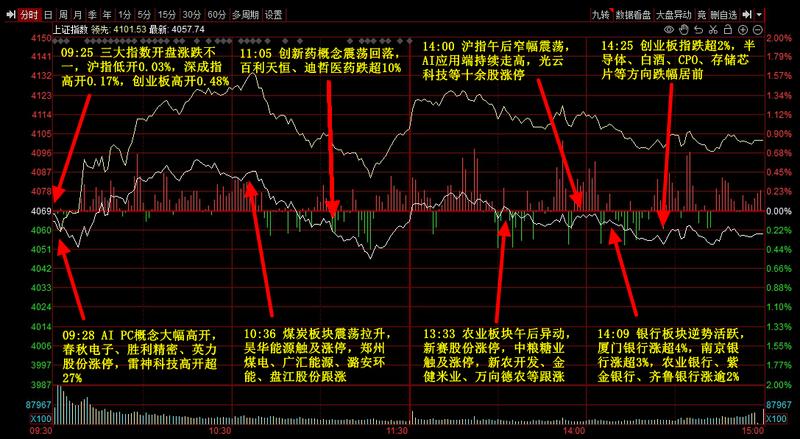The width and height of the screenshot is (800, 439).
Task: Select the hand pan tool icon
Action: tap(684, 30)
